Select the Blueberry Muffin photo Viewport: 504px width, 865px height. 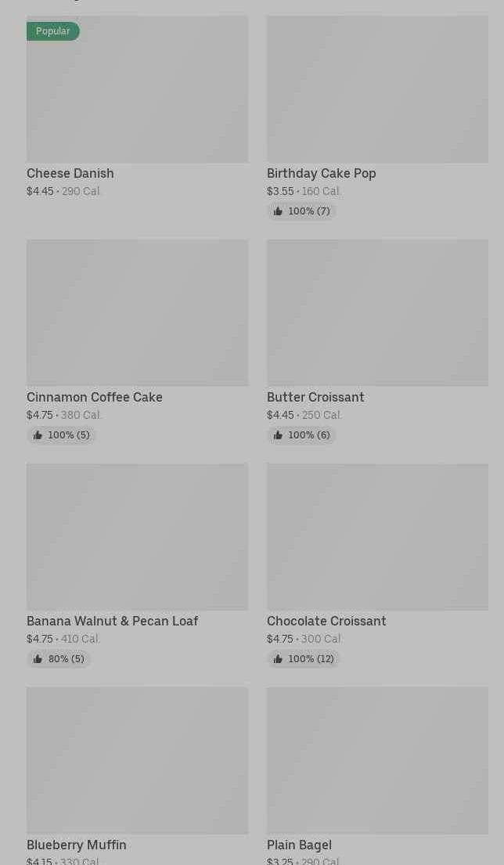pos(137,761)
